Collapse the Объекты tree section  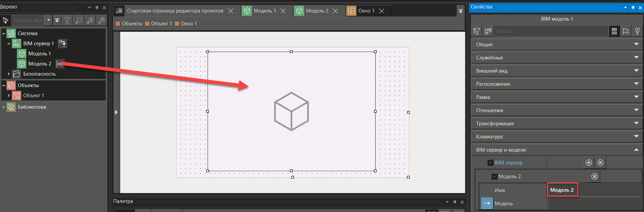(4, 86)
